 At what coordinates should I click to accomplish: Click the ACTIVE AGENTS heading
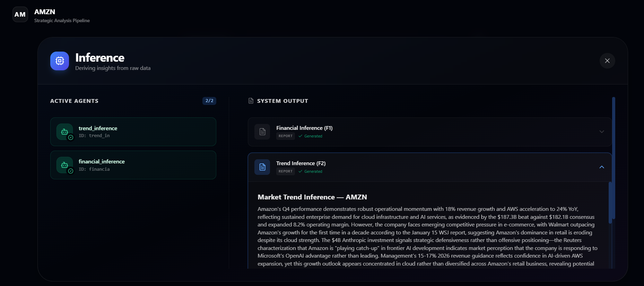pos(74,101)
